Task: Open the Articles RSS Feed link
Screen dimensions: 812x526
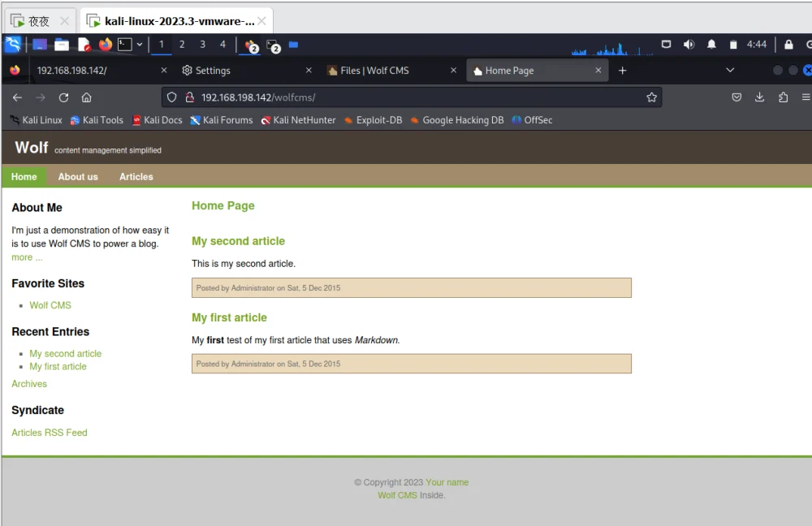Action: [50, 433]
